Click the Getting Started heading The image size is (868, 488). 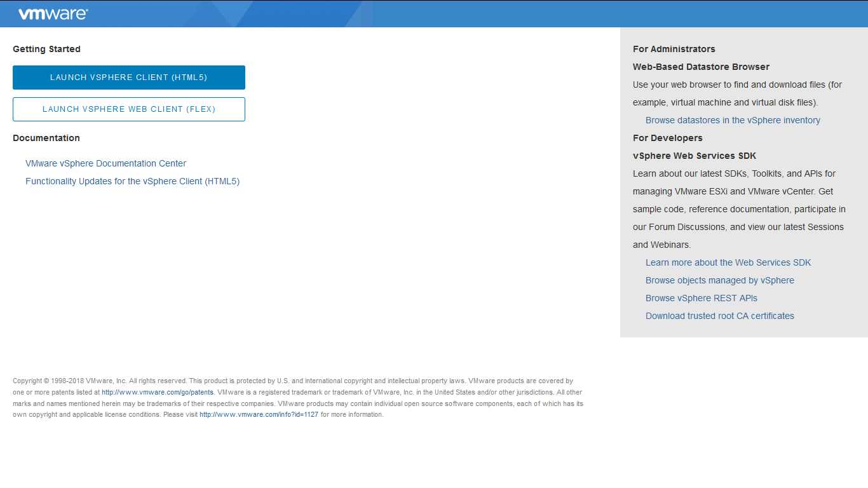click(46, 49)
